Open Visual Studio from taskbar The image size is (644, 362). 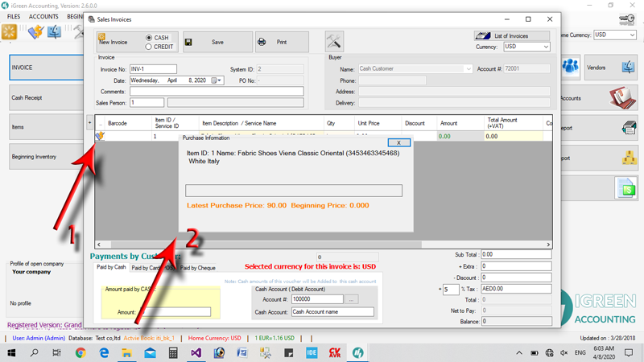click(196, 353)
